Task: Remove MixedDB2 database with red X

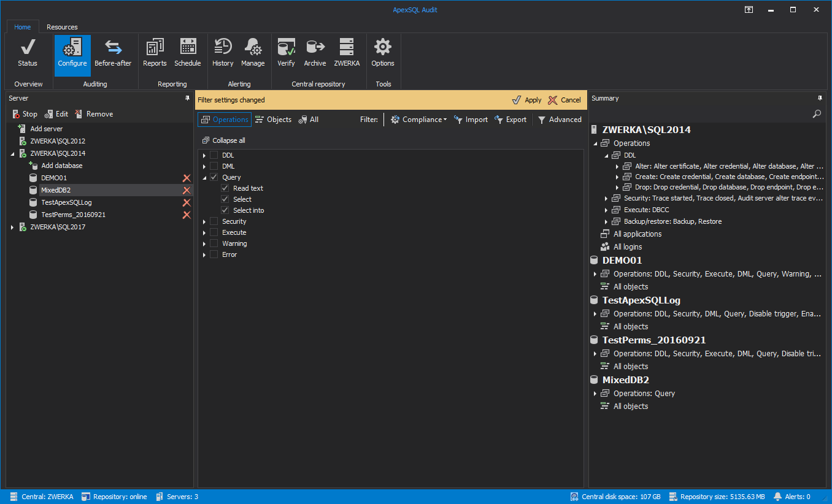Action: tap(187, 190)
